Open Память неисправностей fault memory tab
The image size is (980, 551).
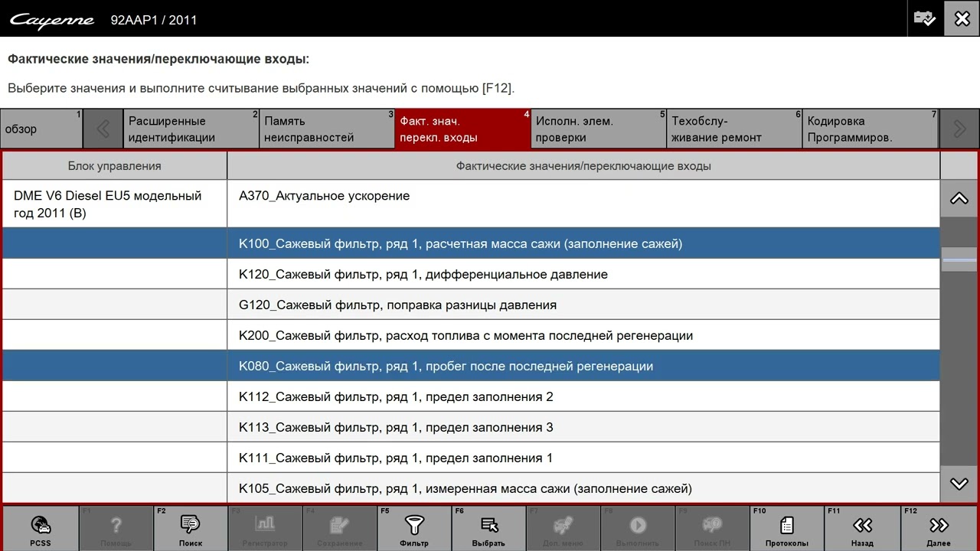[327, 129]
